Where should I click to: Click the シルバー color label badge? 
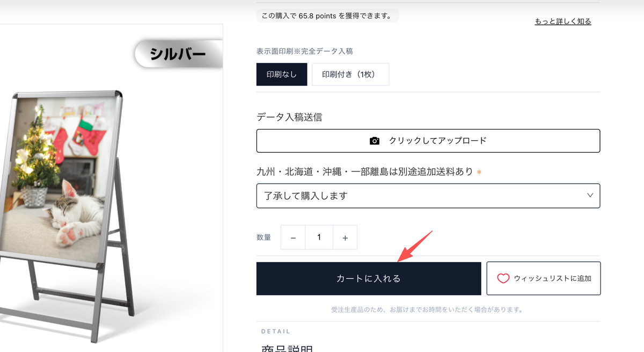[178, 54]
